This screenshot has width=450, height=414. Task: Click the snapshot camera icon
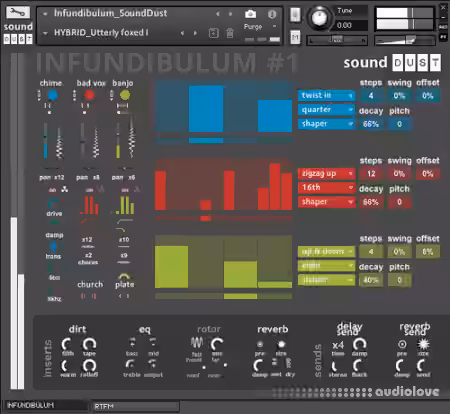coord(251,14)
